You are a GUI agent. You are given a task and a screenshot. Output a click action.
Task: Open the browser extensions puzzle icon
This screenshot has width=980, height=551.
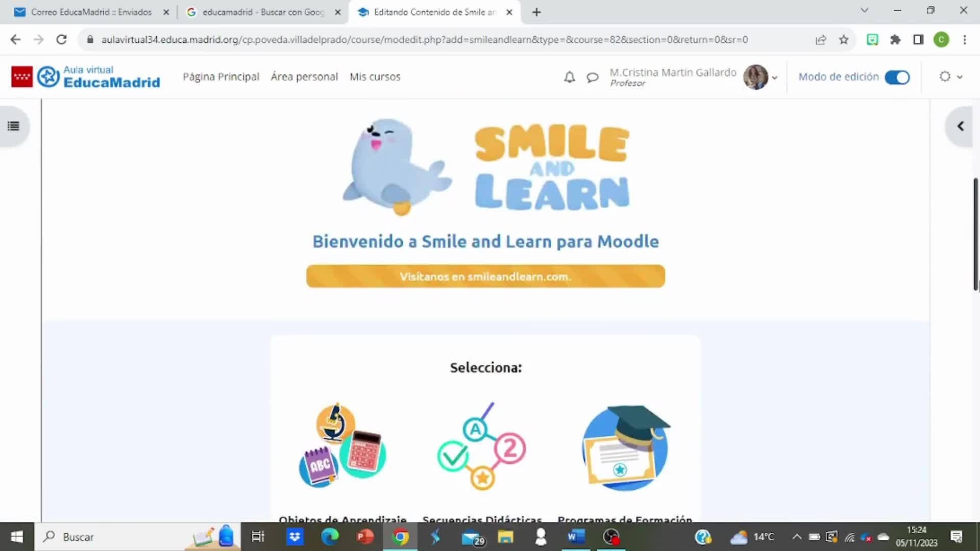pos(895,40)
